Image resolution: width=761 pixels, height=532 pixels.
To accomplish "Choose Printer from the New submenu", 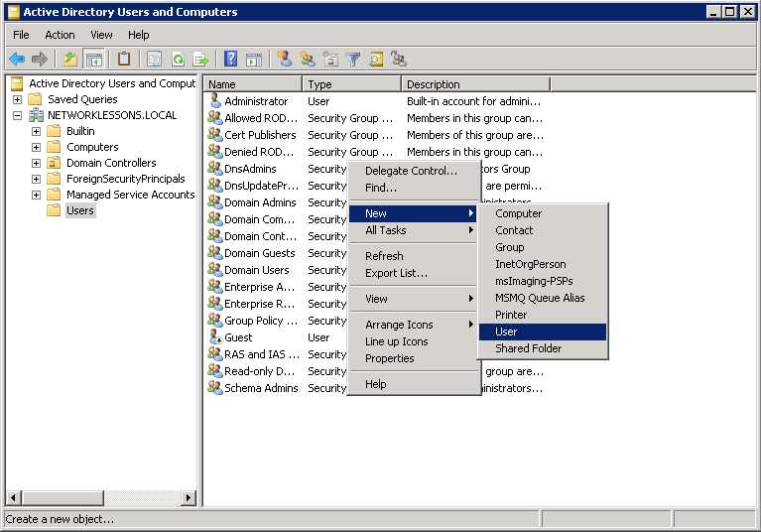I will click(543, 315).
